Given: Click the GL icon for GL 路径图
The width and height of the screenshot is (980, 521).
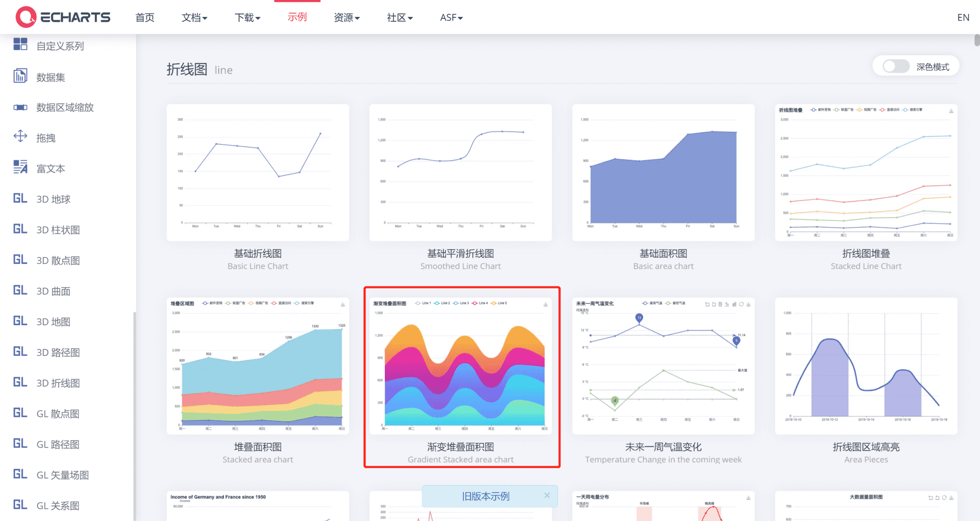Looking at the screenshot, I should [20, 443].
